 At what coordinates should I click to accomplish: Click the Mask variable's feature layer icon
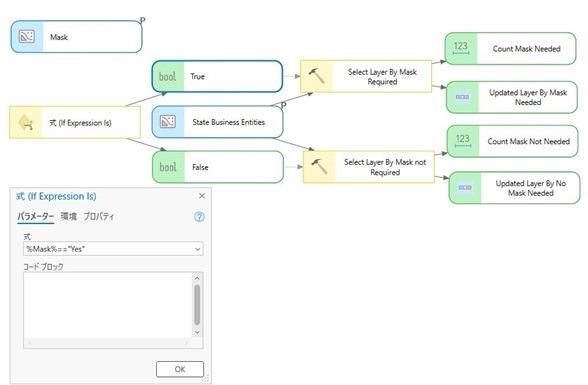pyautogui.click(x=27, y=37)
